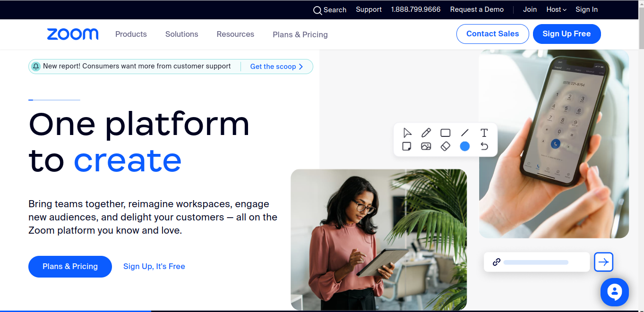The width and height of the screenshot is (644, 312).
Task: Click the phone dial pad image
Action: [554, 144]
